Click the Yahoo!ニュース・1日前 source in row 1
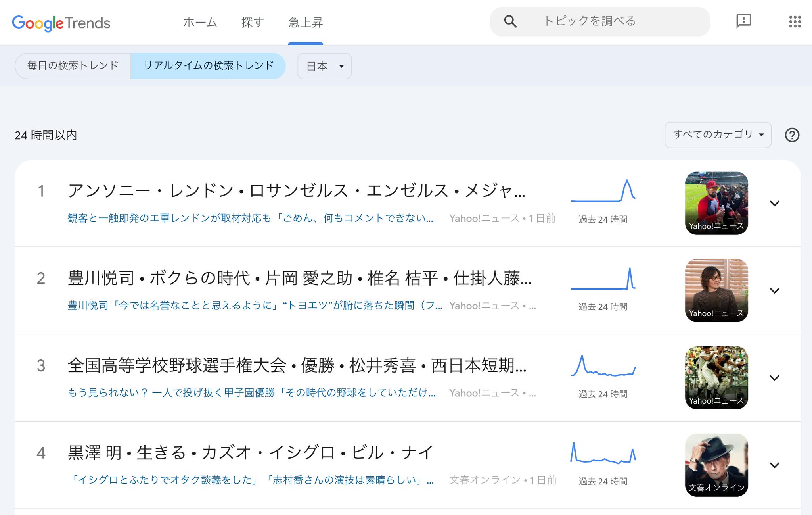Viewport: 812px width, 515px height. pyautogui.click(x=502, y=218)
